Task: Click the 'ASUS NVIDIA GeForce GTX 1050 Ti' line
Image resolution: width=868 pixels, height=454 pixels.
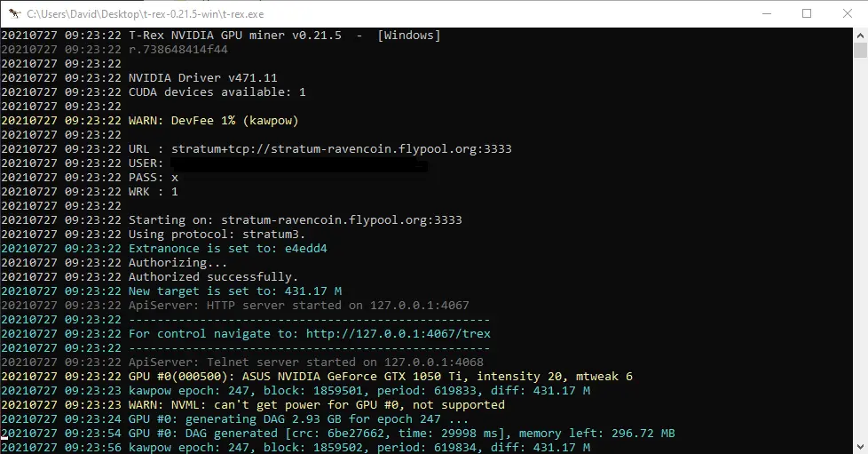Action: coord(317,377)
